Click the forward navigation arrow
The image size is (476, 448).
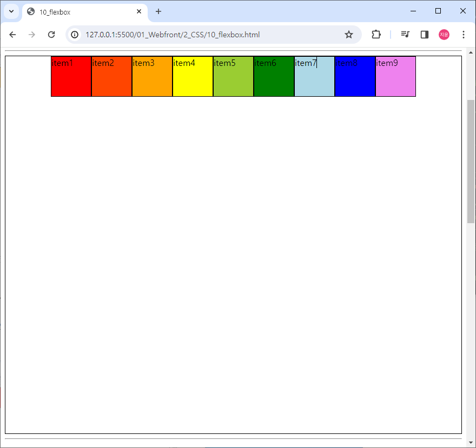pyautogui.click(x=31, y=35)
